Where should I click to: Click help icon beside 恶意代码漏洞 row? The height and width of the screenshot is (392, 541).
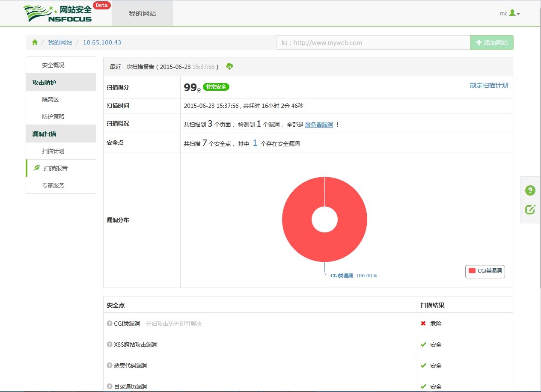tap(110, 365)
